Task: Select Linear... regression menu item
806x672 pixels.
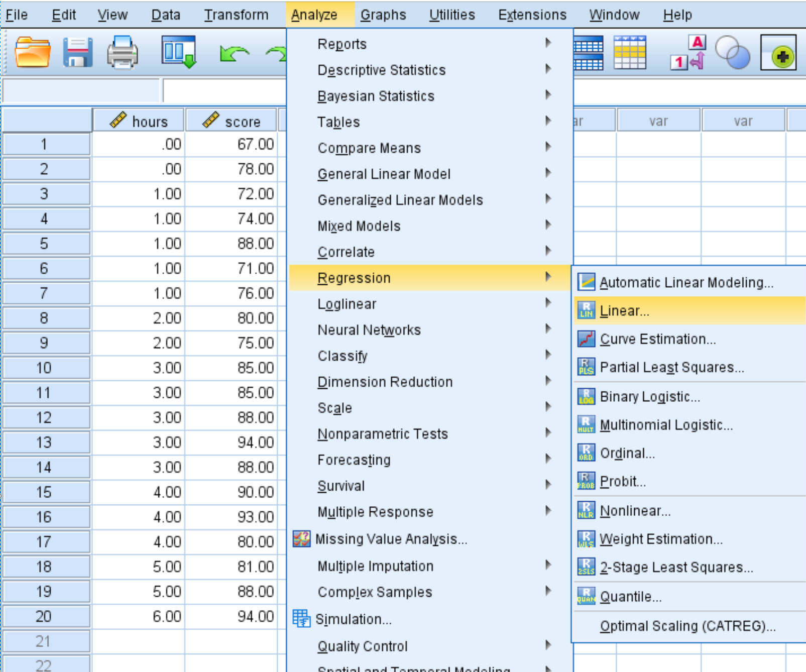Action: coord(688,311)
